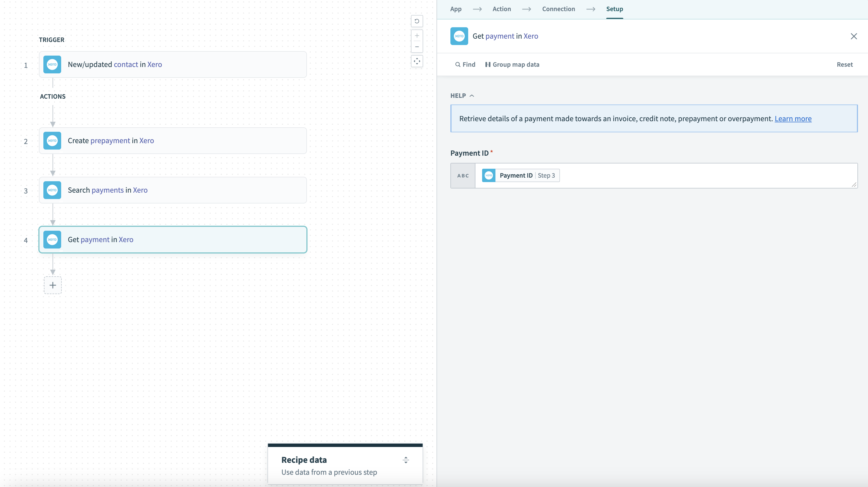Click the Payment ID Step 3 datapill
868x487 pixels.
tap(520, 175)
